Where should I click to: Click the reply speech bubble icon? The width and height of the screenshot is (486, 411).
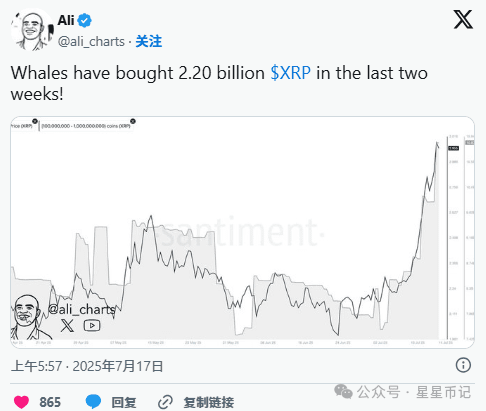pyautogui.click(x=93, y=401)
